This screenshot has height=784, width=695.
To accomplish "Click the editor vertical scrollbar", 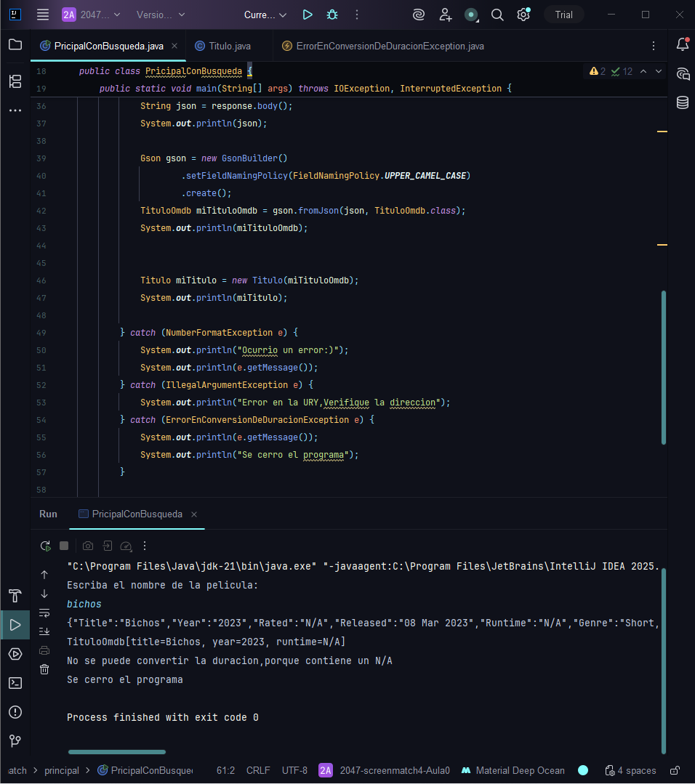I will click(x=664, y=368).
